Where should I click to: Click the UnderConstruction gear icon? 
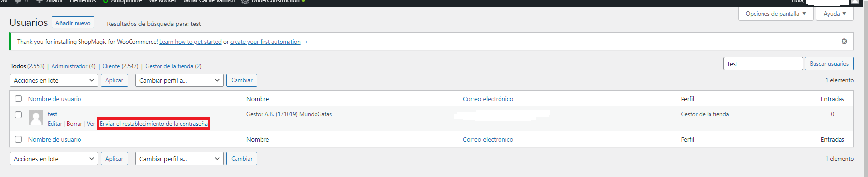(245, 1)
